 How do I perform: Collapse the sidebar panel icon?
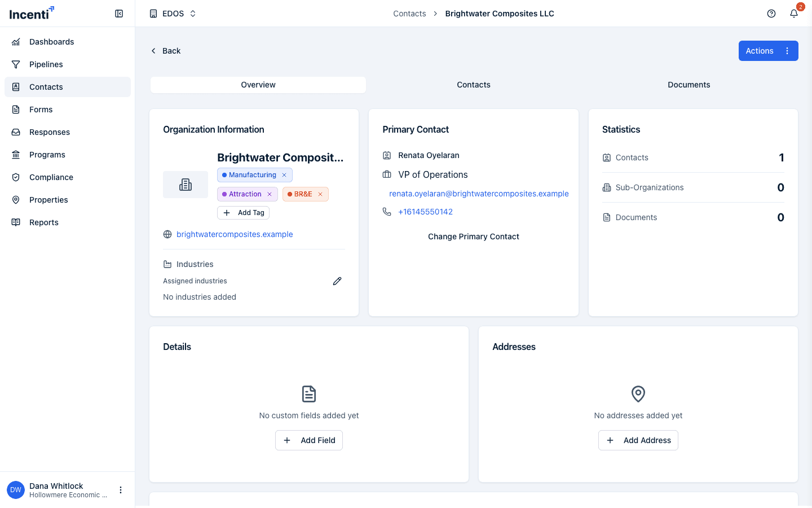(119, 14)
